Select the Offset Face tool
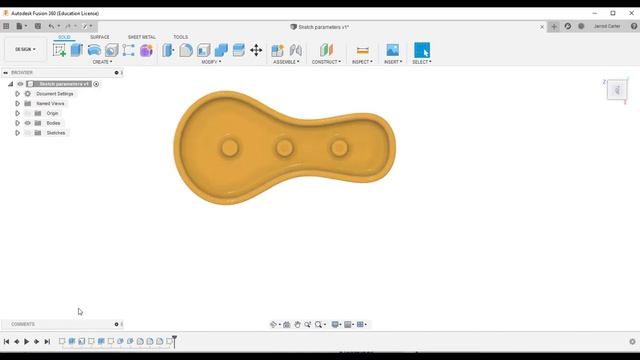The image size is (640, 360). 238,50
